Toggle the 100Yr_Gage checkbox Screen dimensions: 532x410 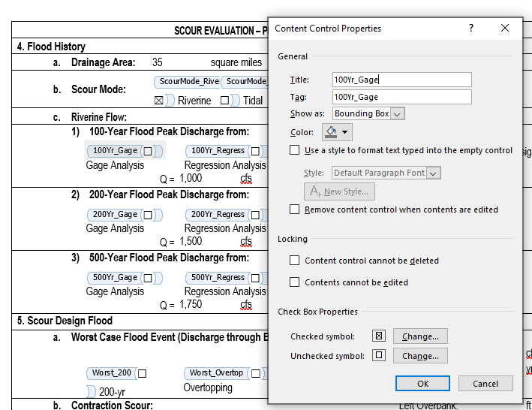148,151
